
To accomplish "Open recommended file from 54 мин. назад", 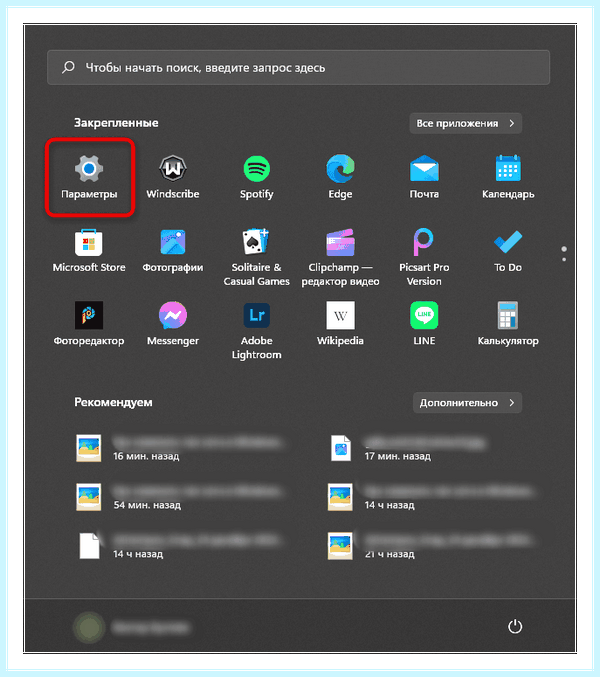I will pos(179,497).
